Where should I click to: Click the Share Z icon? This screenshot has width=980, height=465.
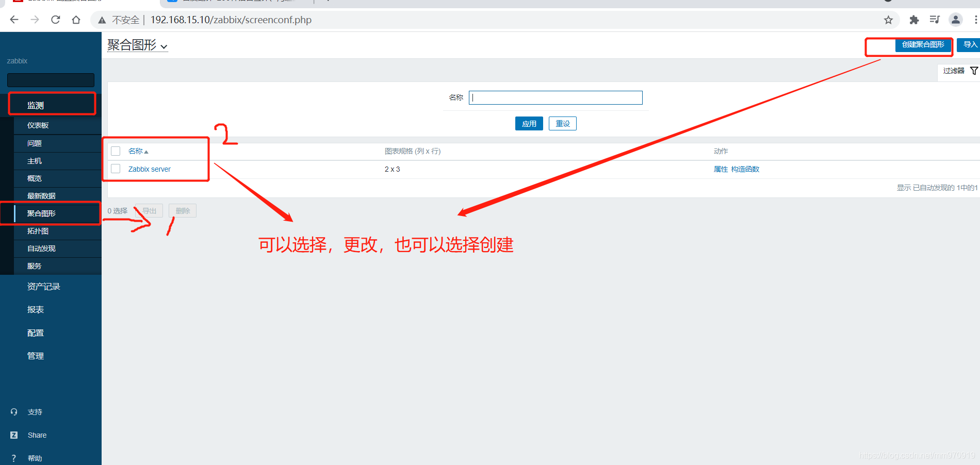14,435
